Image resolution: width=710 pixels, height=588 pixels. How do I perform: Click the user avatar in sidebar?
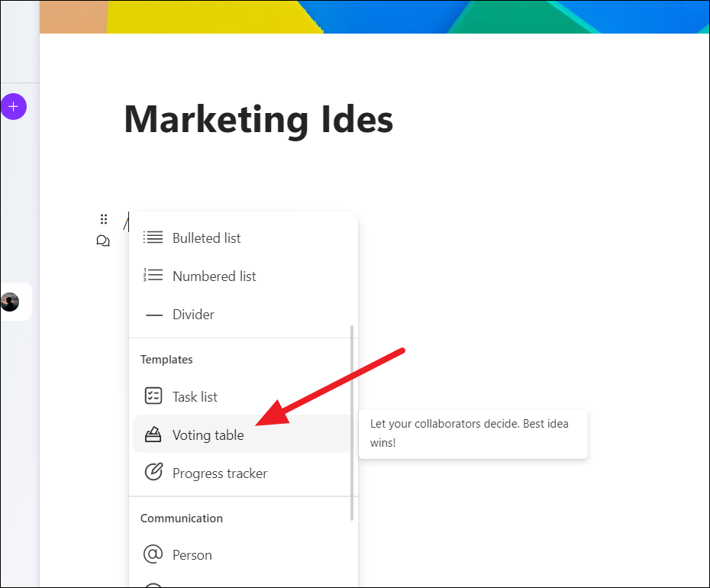pyautogui.click(x=10, y=302)
